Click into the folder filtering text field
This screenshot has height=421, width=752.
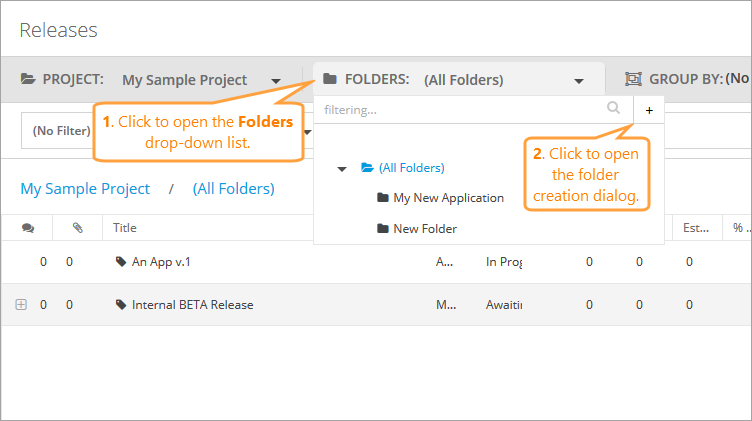point(460,109)
